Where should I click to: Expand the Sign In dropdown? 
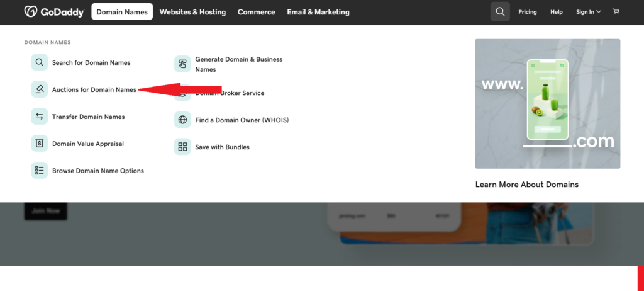point(589,12)
